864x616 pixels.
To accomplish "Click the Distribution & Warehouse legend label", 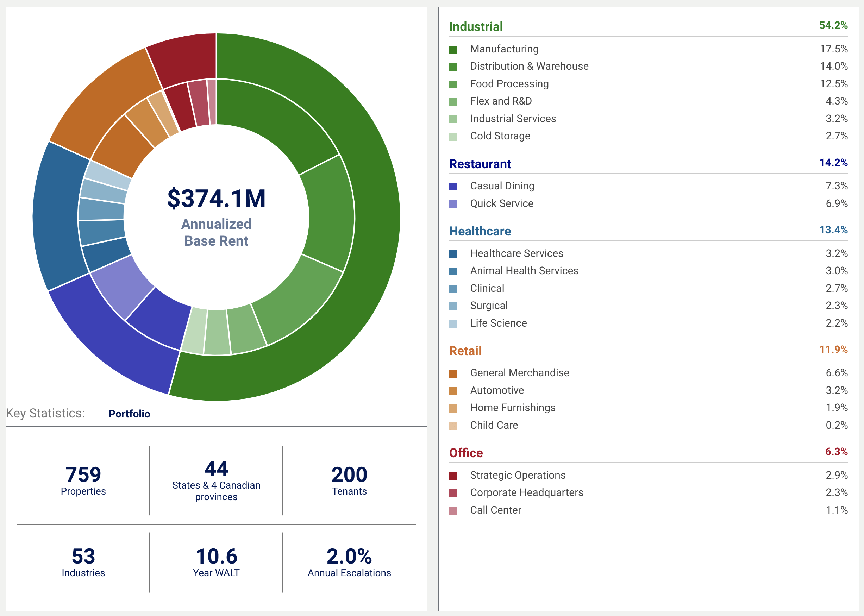I will pos(529,66).
